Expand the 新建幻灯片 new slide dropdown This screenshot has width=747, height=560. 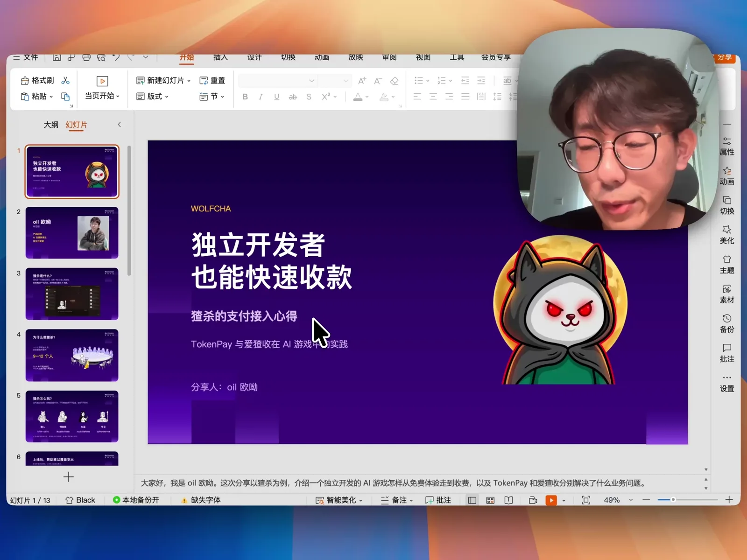pos(189,81)
